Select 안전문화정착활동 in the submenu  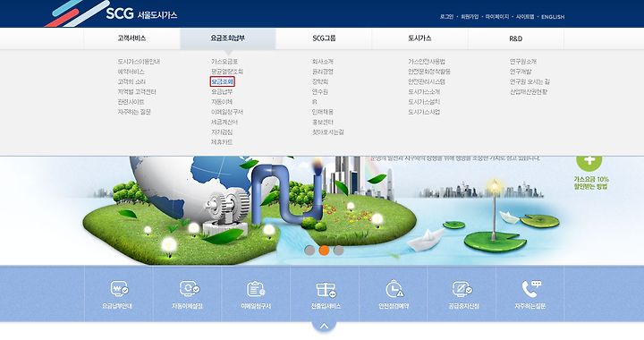tap(429, 72)
